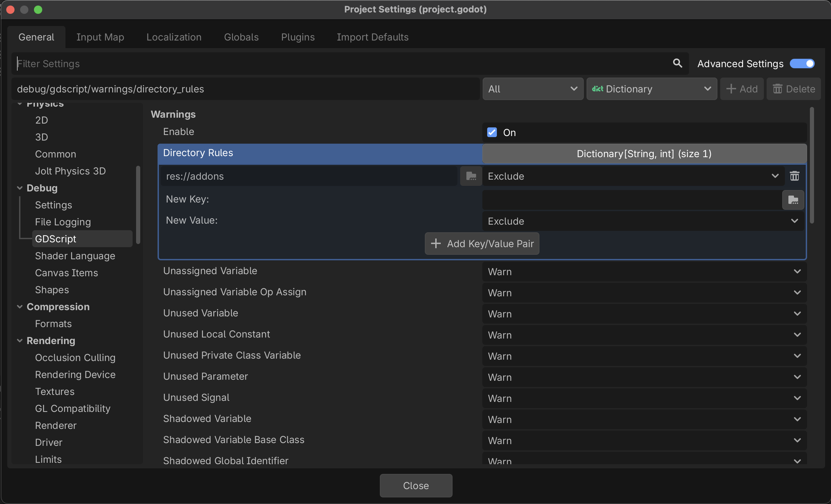The width and height of the screenshot is (831, 504).
Task: Open Unused Private Class Variable dropdown
Action: tap(644, 356)
